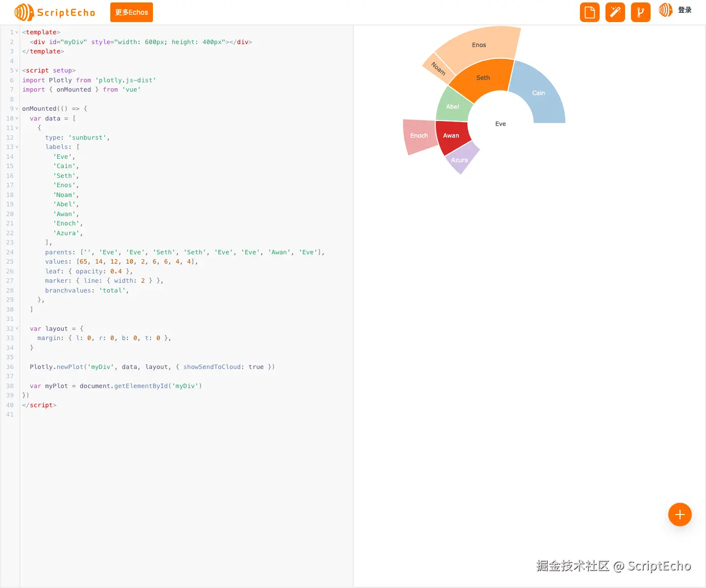The image size is (706, 588).
Task: Click the marker: key on line 27
Action: (x=58, y=281)
